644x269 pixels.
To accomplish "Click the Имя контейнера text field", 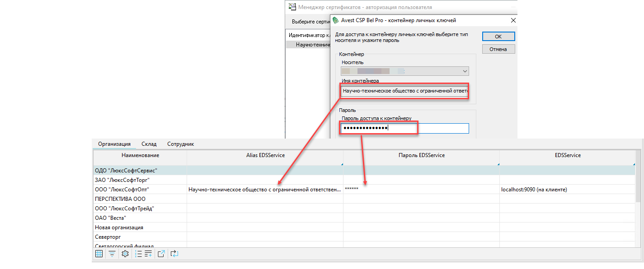I will pyautogui.click(x=404, y=91).
